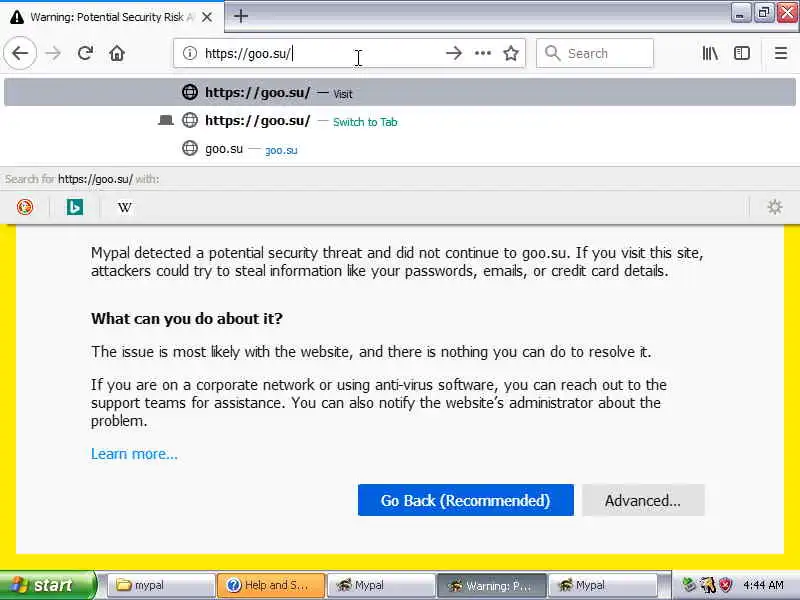Open the hamburger application menu

coord(781,53)
